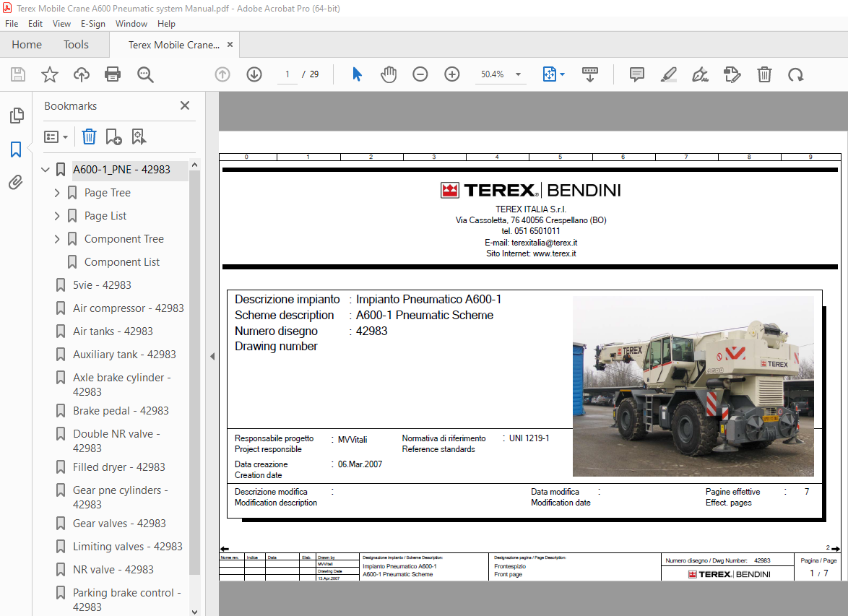Screen dimensions: 848x616
Task: Add a new bookmark icon
Action: pyautogui.click(x=113, y=136)
